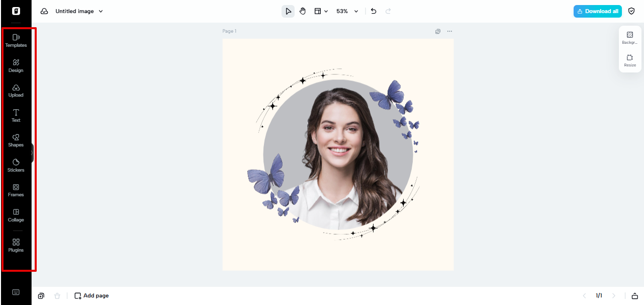Open the Resize canvas option

click(630, 60)
